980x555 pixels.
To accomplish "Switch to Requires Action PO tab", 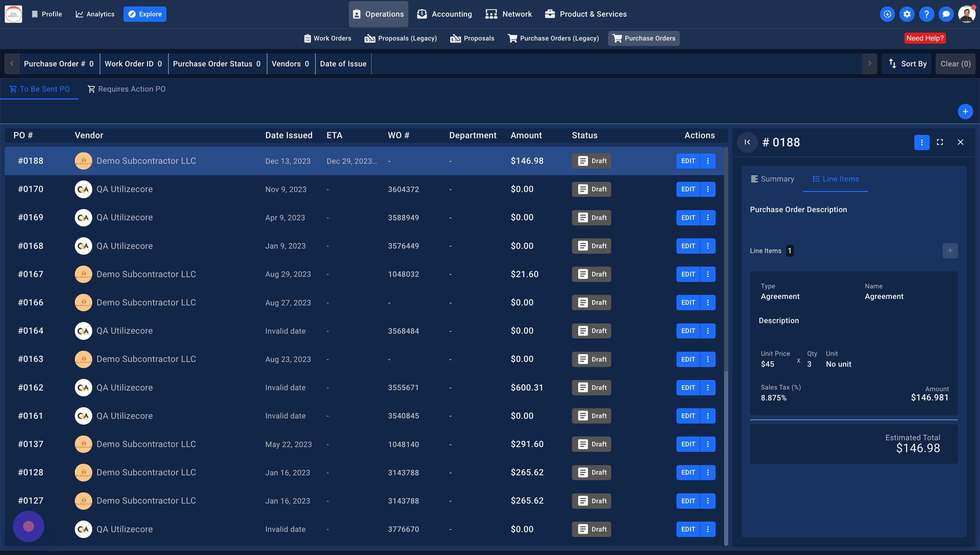I will pos(127,89).
